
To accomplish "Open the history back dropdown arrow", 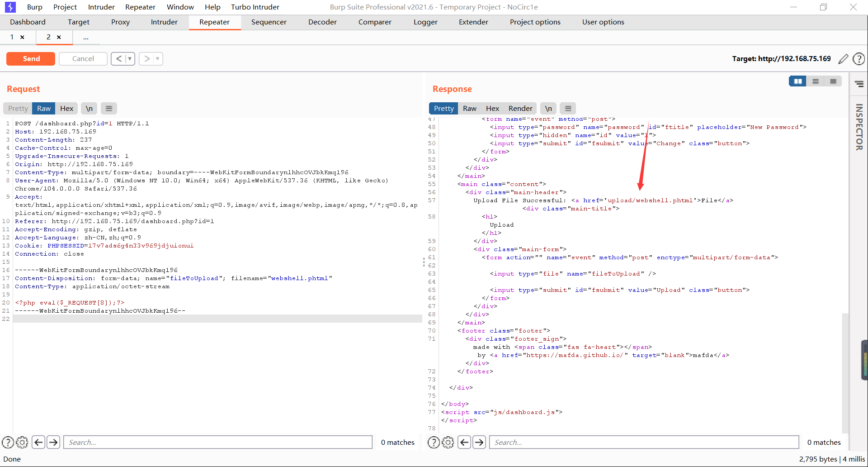I will coord(130,59).
